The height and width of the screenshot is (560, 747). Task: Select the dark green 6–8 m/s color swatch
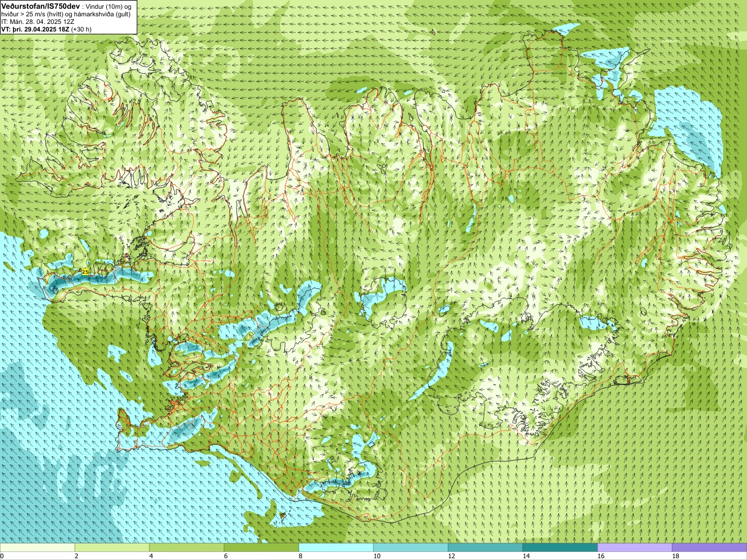pyautogui.click(x=261, y=548)
